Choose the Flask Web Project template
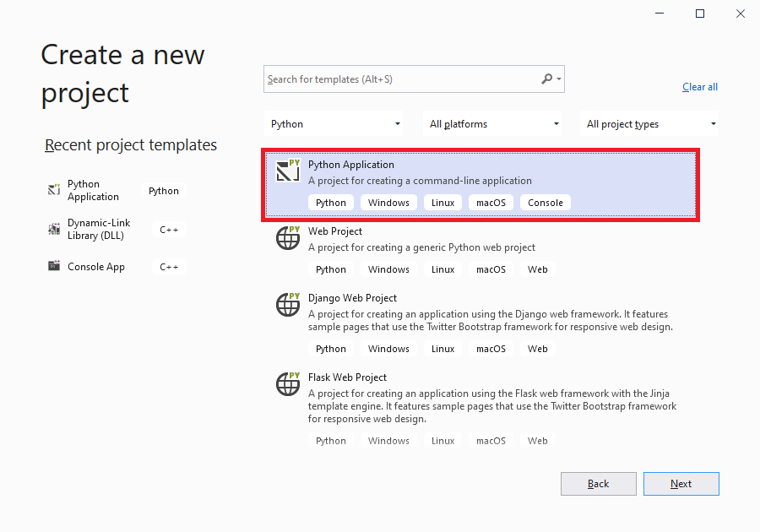The width and height of the screenshot is (760, 532). (347, 377)
